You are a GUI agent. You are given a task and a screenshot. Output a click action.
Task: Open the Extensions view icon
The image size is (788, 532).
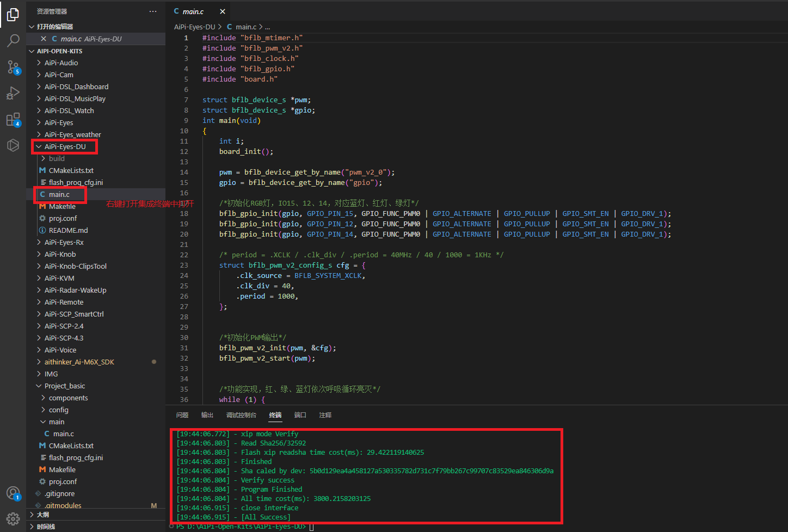[x=13, y=119]
